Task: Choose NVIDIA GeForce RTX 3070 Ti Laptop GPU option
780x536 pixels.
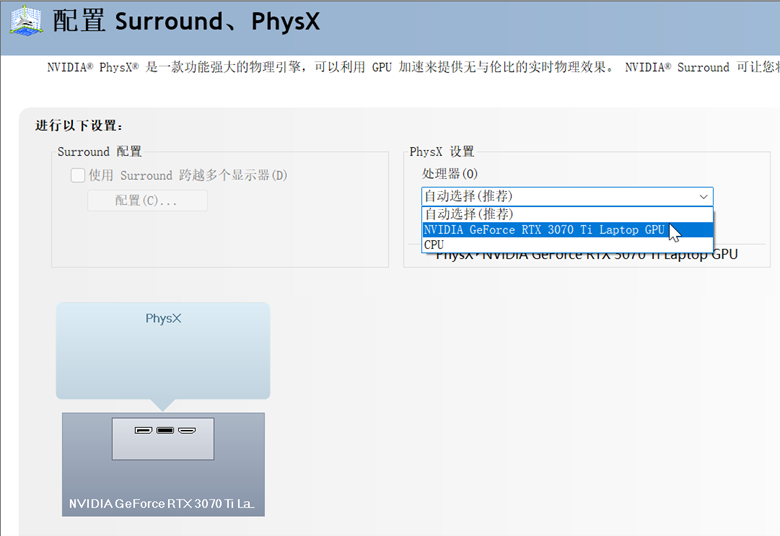Action: coord(567,229)
